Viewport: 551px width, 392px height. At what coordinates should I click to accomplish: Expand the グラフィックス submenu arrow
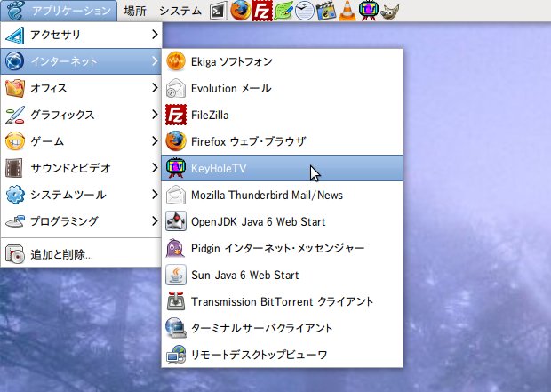(x=155, y=115)
